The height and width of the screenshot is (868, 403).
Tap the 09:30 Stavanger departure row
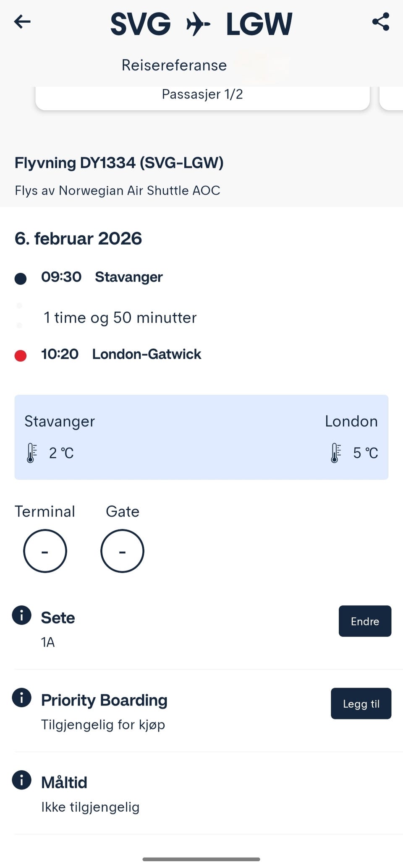(102, 277)
